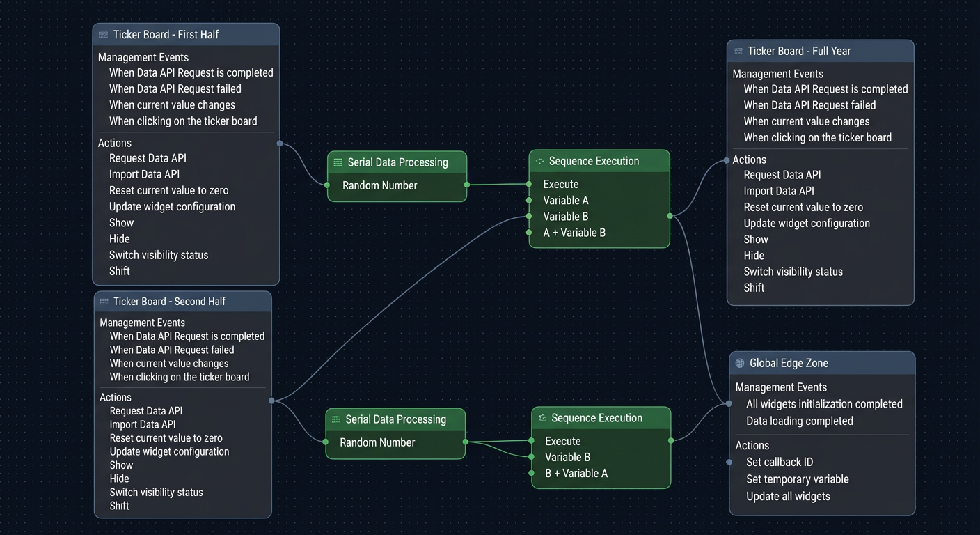Click the lower Sequence Execution node icon

(x=542, y=418)
